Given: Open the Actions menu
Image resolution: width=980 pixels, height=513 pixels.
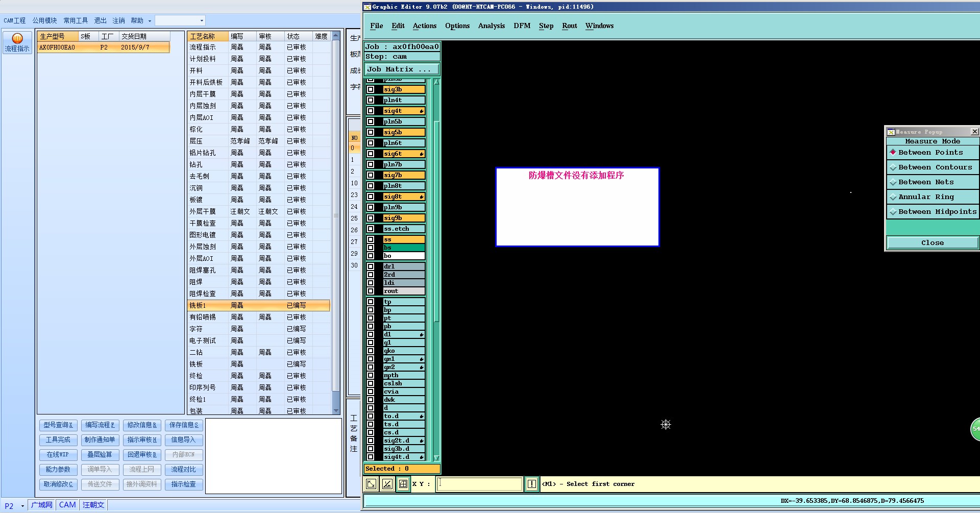Looking at the screenshot, I should 425,26.
